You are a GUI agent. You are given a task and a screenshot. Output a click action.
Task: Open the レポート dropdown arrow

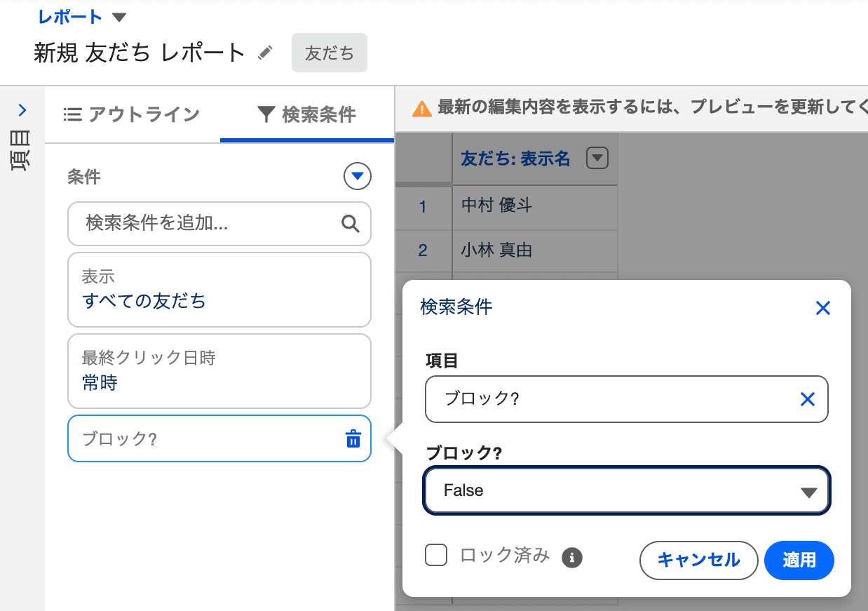tap(118, 17)
